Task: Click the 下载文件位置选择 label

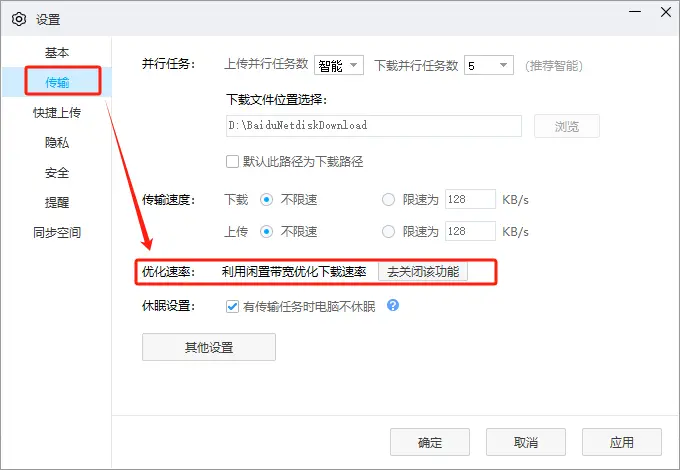Action: [x=276, y=100]
